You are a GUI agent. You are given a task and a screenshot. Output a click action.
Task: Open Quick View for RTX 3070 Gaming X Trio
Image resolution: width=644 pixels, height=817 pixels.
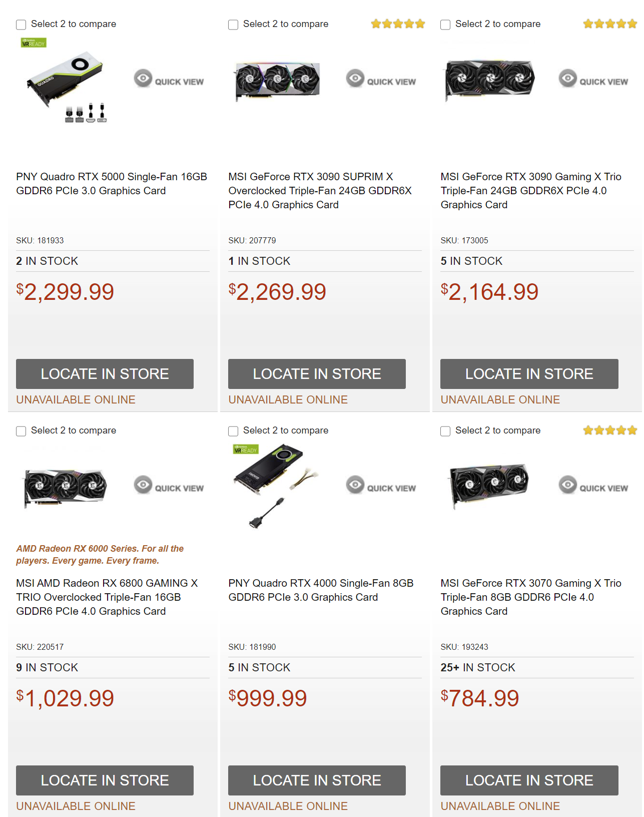pos(593,486)
